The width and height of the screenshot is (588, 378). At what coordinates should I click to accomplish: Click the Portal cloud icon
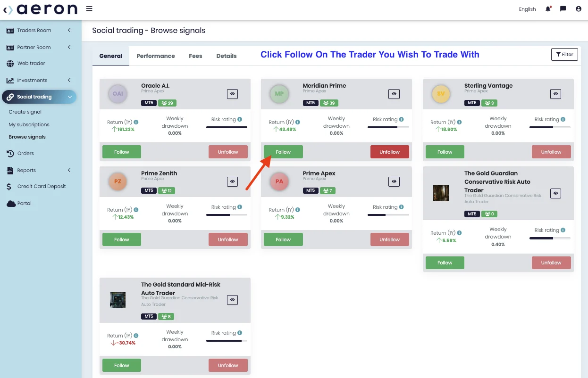coord(10,204)
